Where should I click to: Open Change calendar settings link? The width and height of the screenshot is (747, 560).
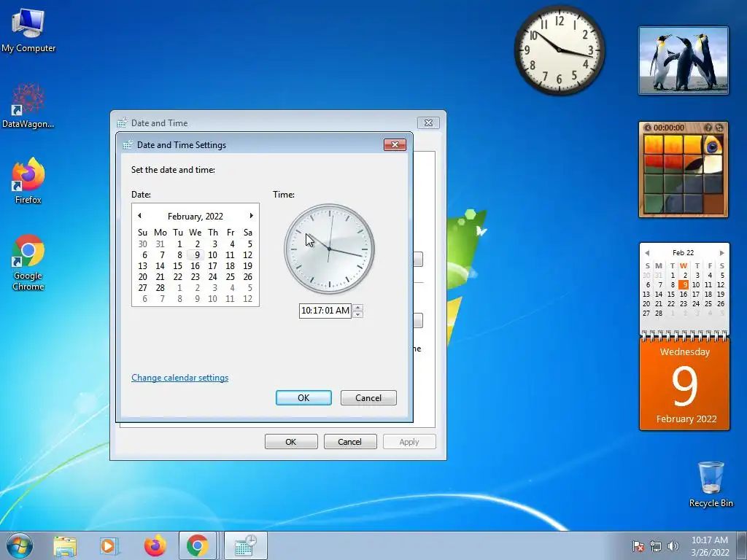[x=179, y=378]
